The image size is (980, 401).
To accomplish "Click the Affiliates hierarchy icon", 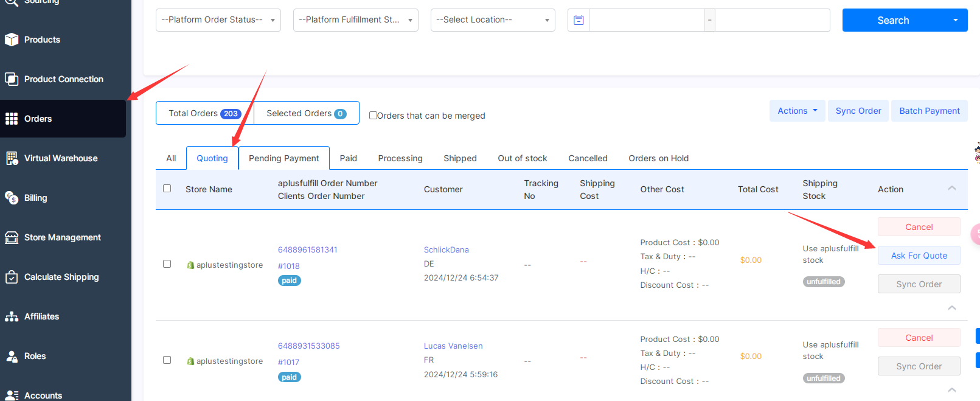I will click(x=12, y=316).
